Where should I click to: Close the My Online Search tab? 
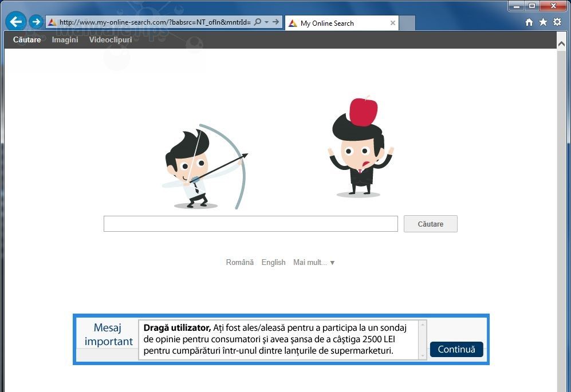[x=392, y=23]
